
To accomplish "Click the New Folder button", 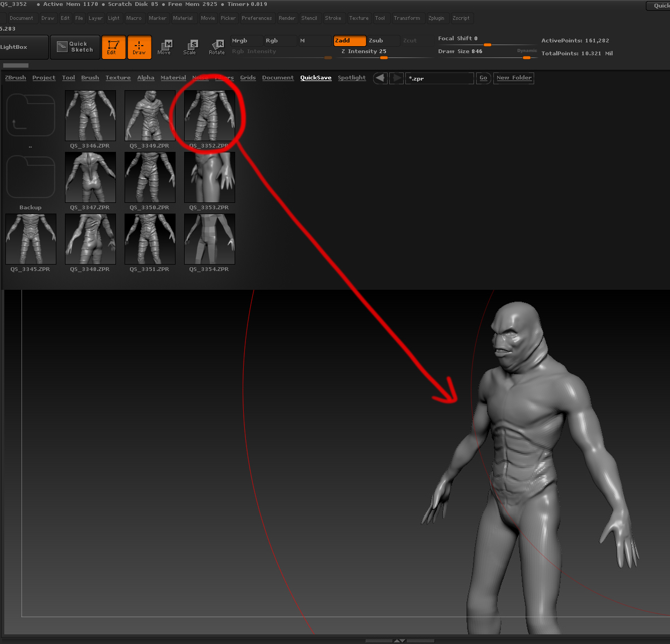I will click(x=513, y=78).
